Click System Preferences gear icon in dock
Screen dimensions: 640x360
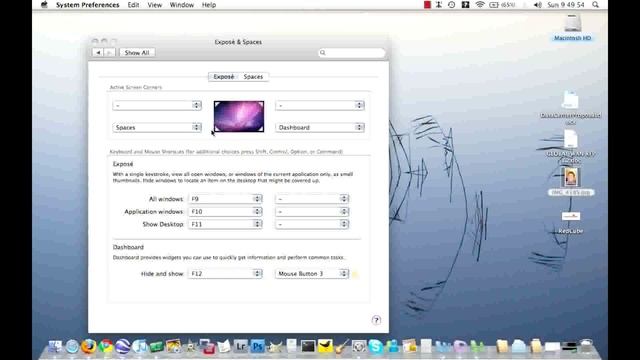(359, 347)
